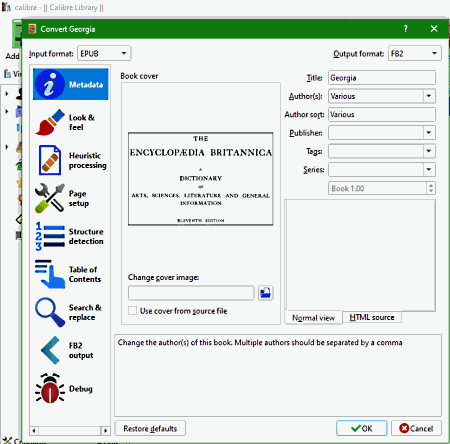Open the Metadata section
The height and width of the screenshot is (444, 450).
click(x=71, y=84)
